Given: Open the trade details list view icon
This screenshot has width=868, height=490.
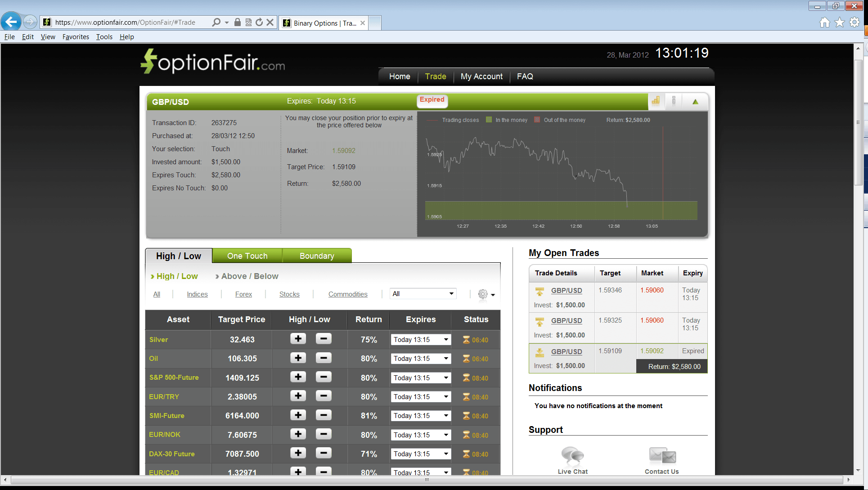Looking at the screenshot, I should pos(673,101).
